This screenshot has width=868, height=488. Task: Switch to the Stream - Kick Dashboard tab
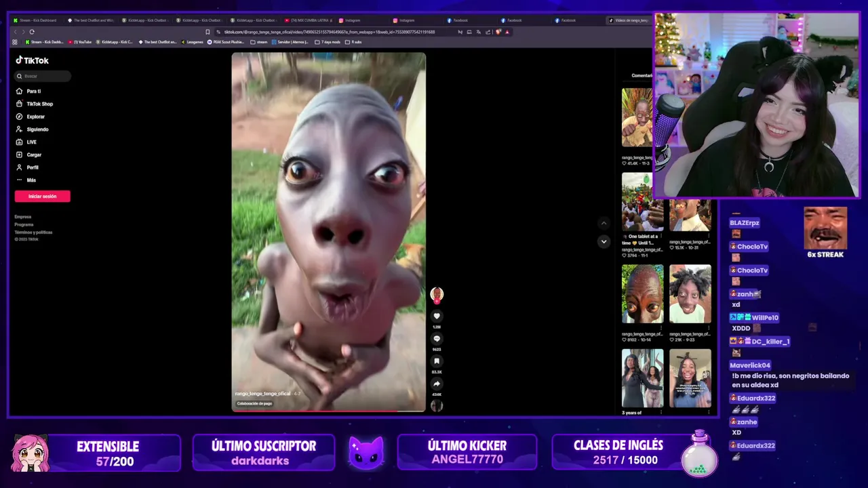pos(36,20)
